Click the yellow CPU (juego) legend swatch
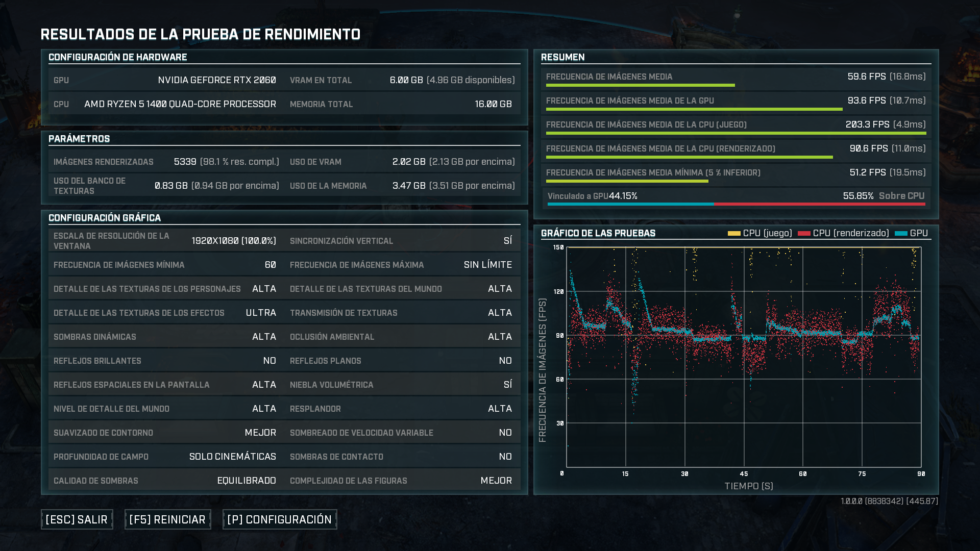The height and width of the screenshot is (551, 980). [x=733, y=234]
